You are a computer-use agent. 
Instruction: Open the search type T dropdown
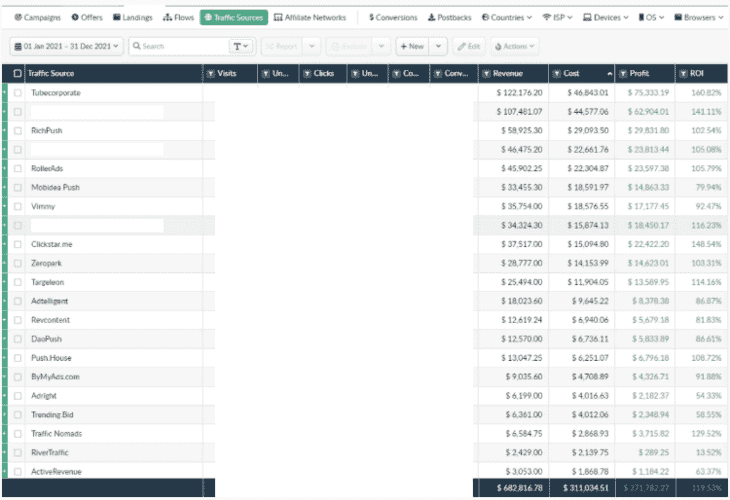pos(241,46)
